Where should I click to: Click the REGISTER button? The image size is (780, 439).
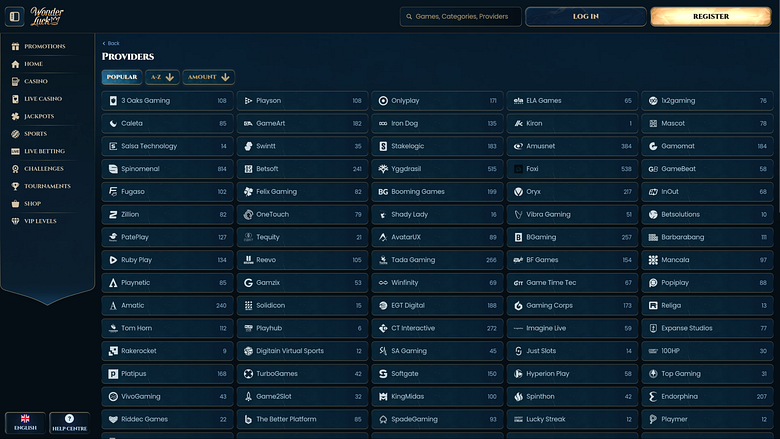pos(711,16)
